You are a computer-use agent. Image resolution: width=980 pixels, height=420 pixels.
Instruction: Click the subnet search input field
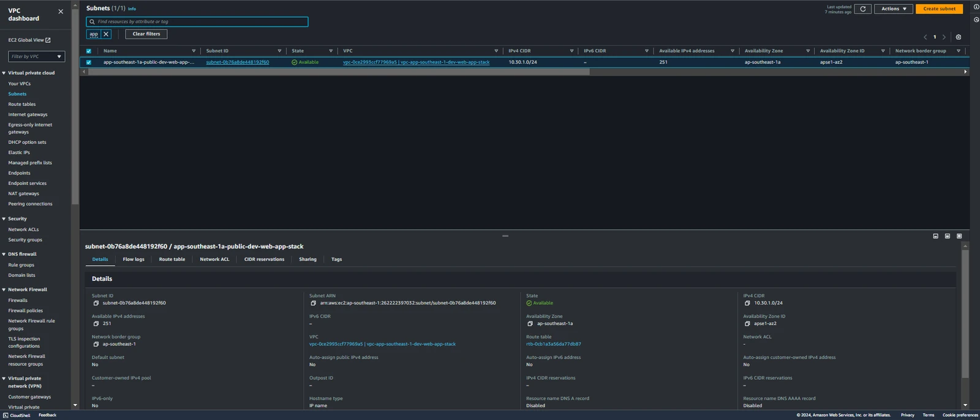tap(197, 22)
